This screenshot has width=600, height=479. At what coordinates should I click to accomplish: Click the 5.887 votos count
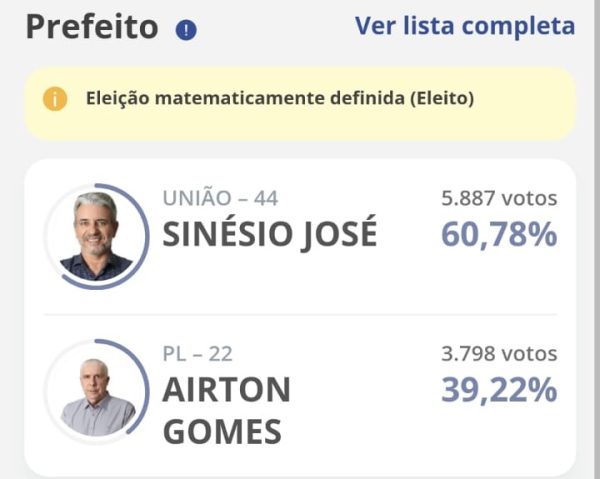499,199
